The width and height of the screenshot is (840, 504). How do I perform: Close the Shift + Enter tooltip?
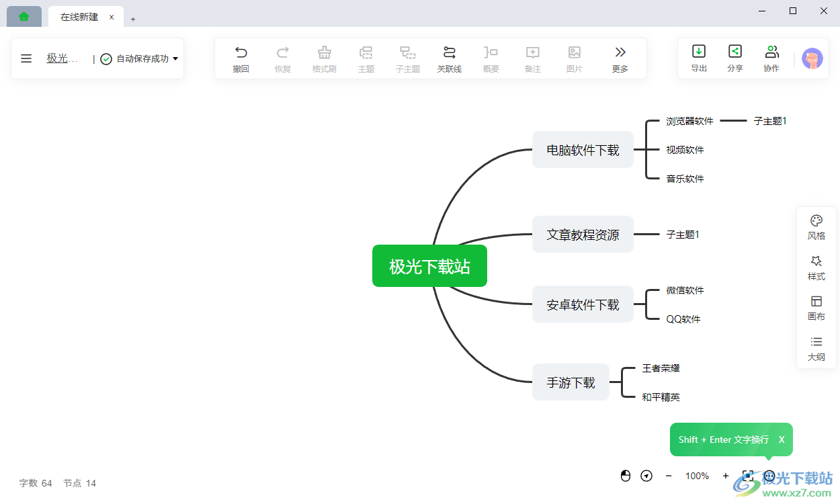pos(782,439)
